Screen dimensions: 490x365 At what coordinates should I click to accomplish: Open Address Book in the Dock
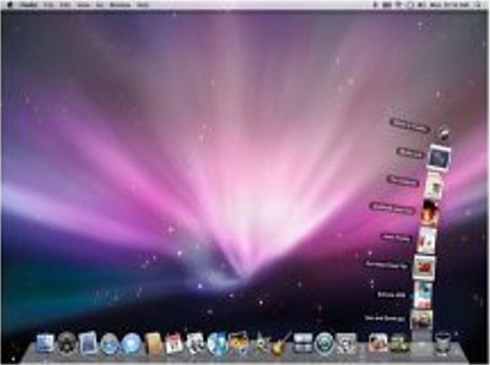point(153,343)
